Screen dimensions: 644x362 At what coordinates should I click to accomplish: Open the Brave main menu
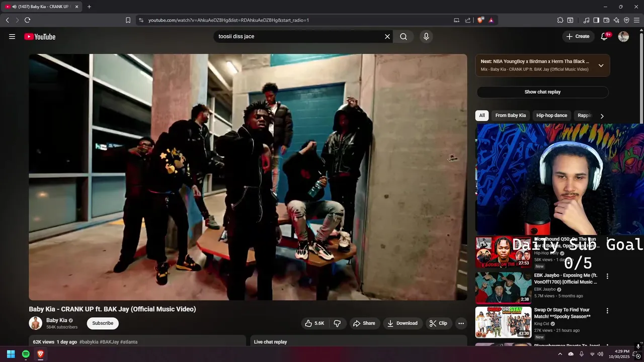coord(636,20)
